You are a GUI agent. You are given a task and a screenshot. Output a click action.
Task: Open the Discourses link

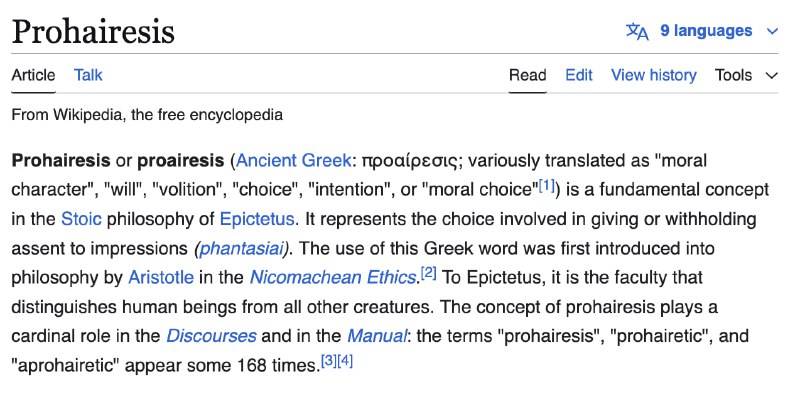click(x=211, y=336)
